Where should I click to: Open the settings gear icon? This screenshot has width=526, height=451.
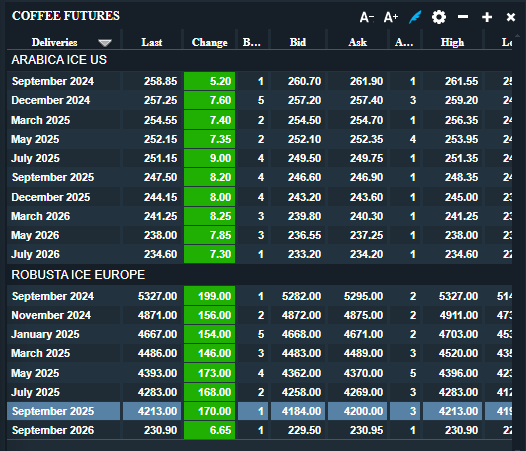439,17
